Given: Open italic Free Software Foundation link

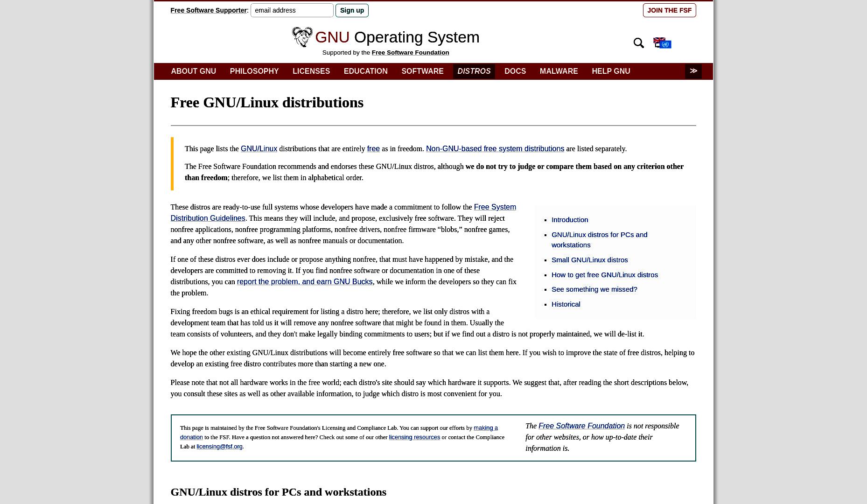Looking at the screenshot, I should click(x=581, y=426).
